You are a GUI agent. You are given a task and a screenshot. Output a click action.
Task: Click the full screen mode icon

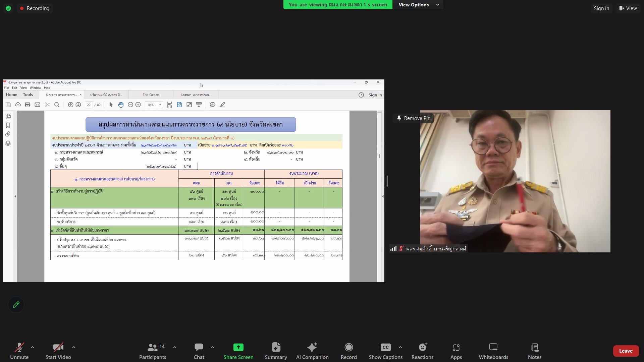click(189, 105)
